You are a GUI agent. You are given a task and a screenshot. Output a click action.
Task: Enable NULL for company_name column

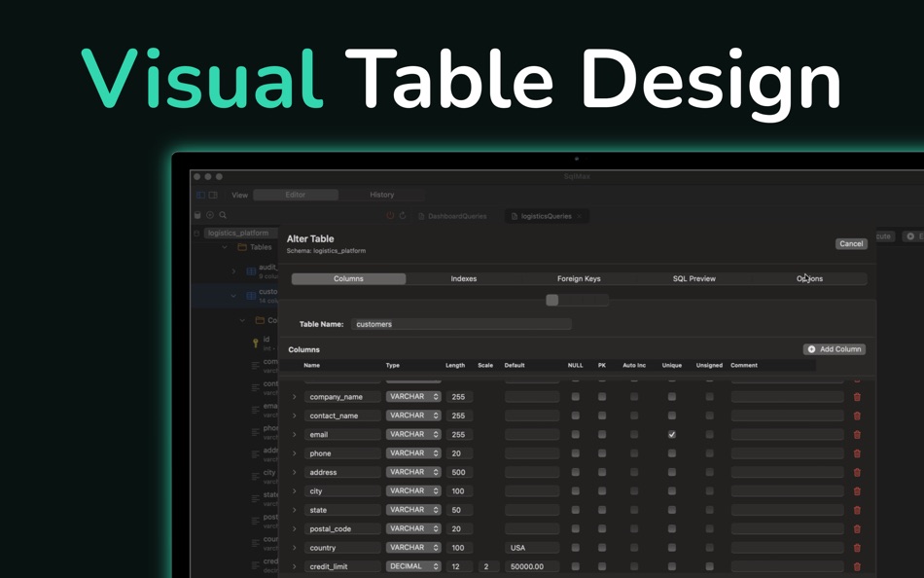click(575, 397)
